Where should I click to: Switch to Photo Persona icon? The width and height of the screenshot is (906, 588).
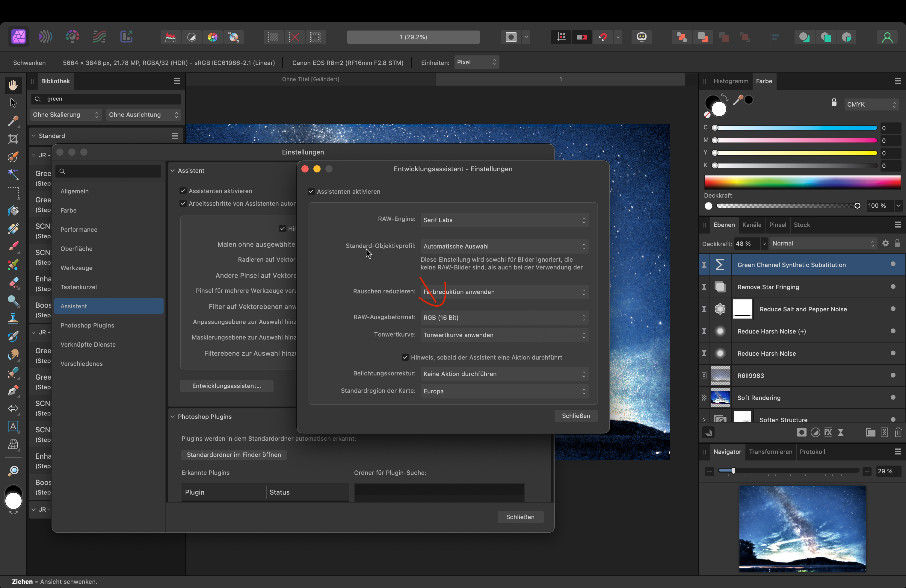pyautogui.click(x=19, y=37)
